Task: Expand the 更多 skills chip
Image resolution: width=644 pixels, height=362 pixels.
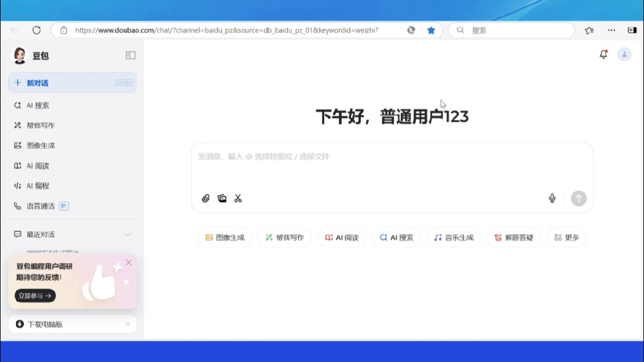Action: (x=567, y=237)
